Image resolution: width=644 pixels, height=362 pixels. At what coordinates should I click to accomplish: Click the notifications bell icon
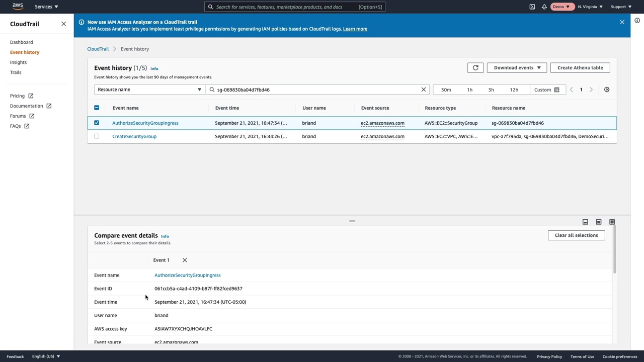point(544,7)
